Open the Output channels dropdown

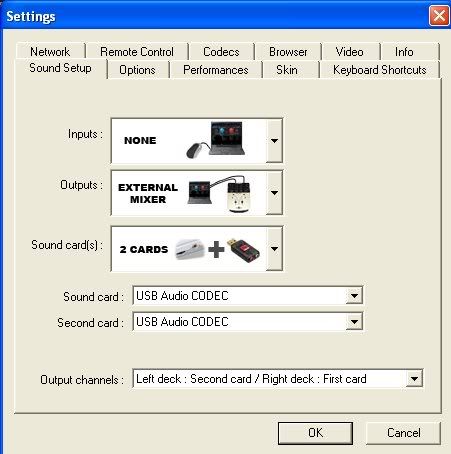pyautogui.click(x=414, y=379)
